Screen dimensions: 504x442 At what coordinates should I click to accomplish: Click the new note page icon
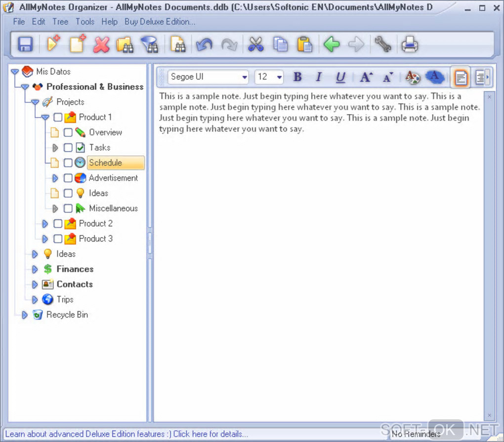click(x=78, y=43)
